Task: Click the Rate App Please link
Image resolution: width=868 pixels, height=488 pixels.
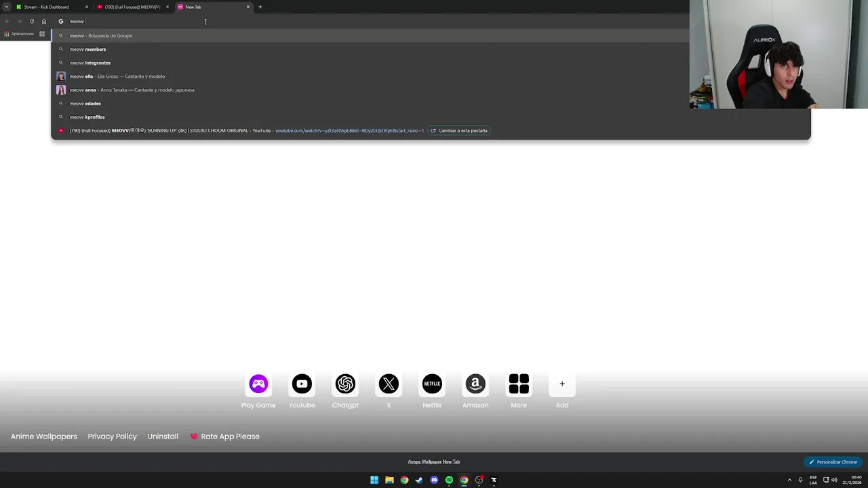Action: [x=225, y=436]
